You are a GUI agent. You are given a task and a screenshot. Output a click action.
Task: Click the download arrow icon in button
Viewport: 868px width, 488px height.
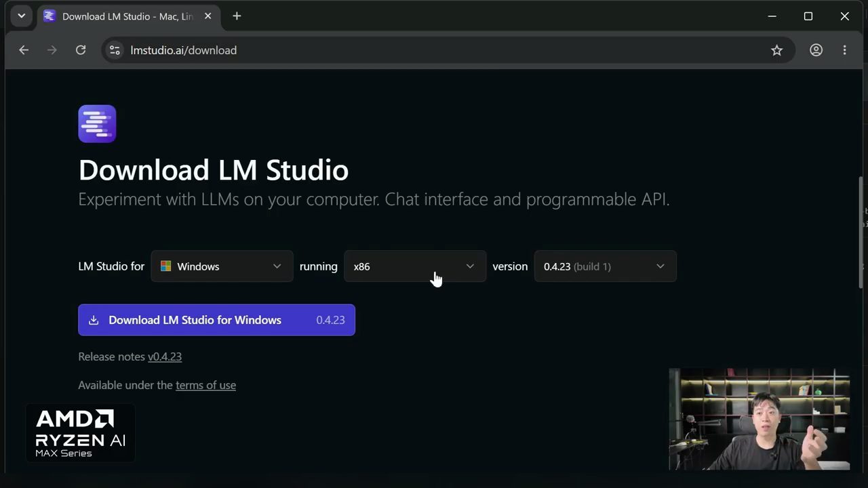(94, 320)
